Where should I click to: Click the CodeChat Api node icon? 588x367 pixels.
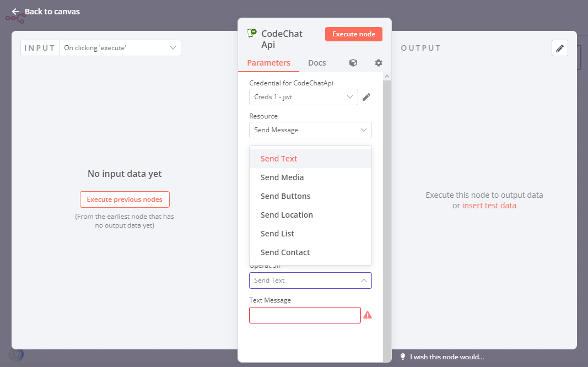[252, 34]
